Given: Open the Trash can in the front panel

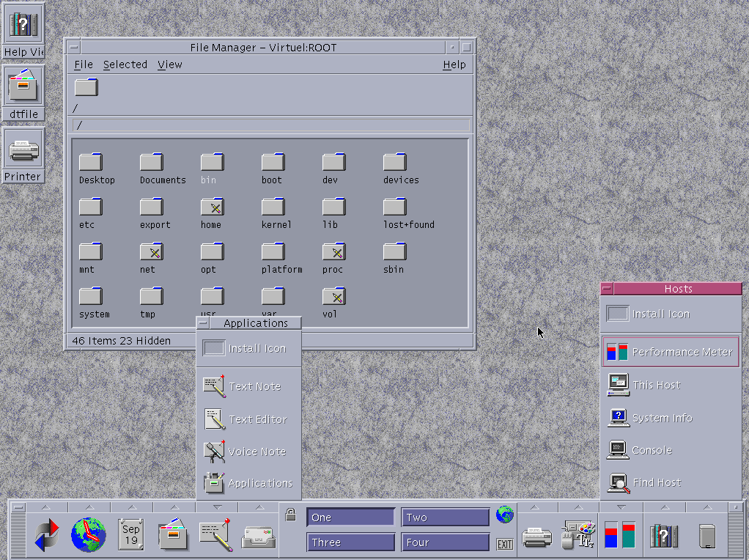Looking at the screenshot, I should click(x=707, y=536).
